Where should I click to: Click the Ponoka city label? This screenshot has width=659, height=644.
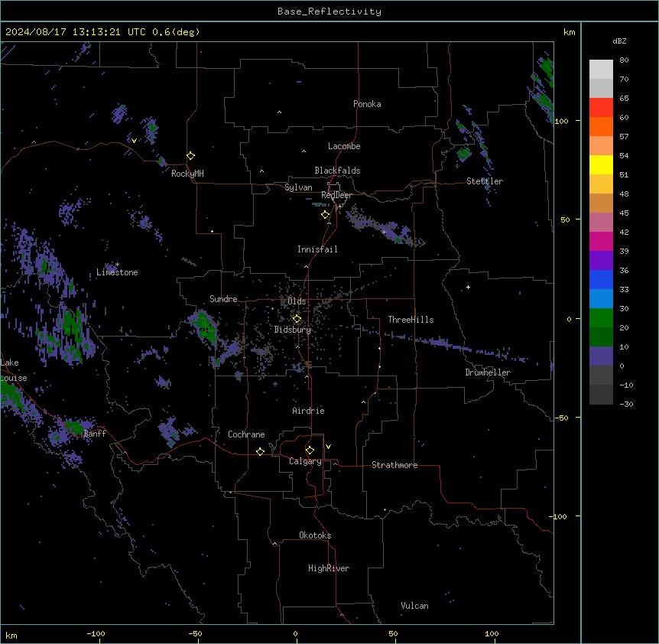tap(367, 104)
